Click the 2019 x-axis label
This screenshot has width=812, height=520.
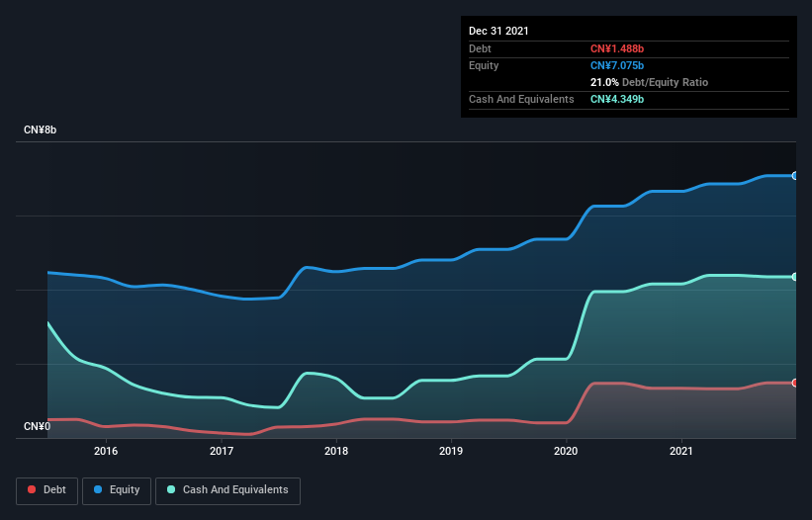coord(451,451)
